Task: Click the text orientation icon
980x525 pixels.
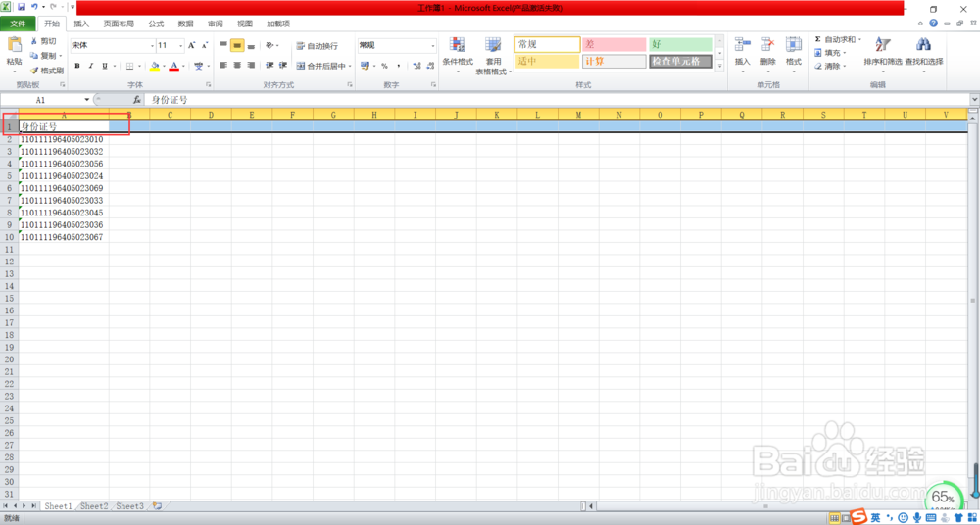Action: pos(270,46)
